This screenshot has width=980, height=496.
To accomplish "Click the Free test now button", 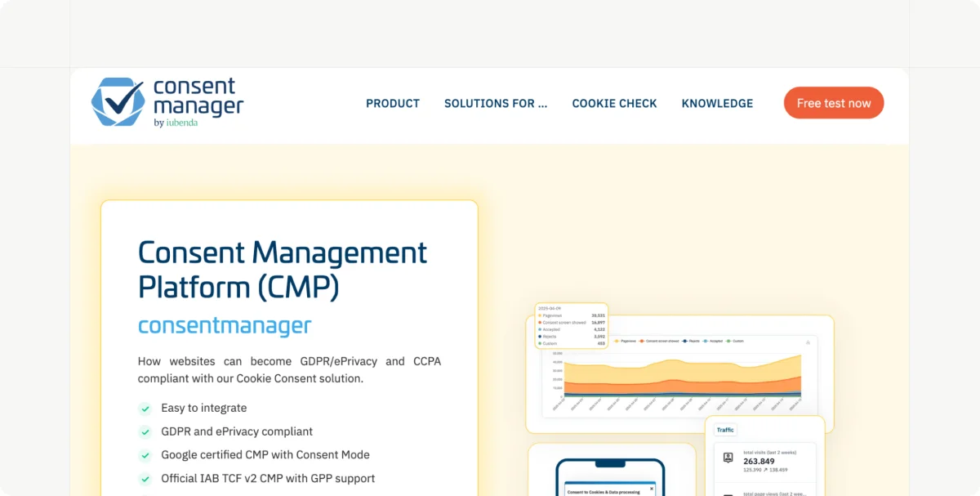I will tap(834, 103).
